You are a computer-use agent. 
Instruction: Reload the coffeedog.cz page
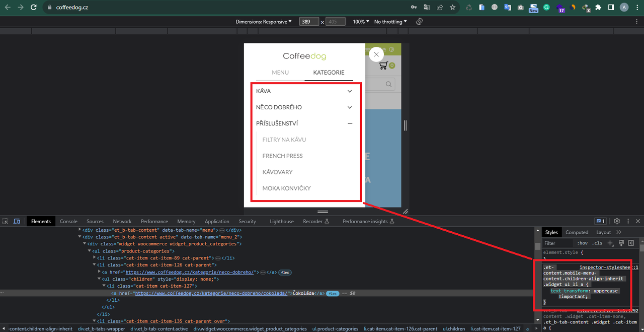[34, 8]
